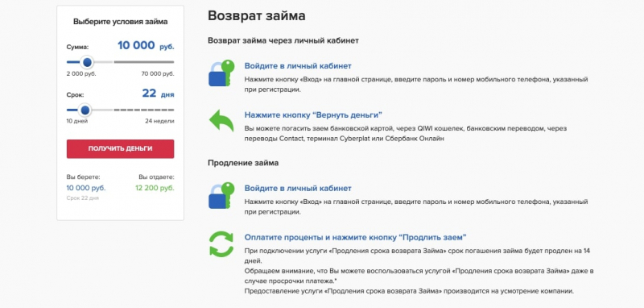The height and width of the screenshot is (308, 644).
Task: Click the dashed Срок slider track near 24 недели
Action: [x=144, y=110]
